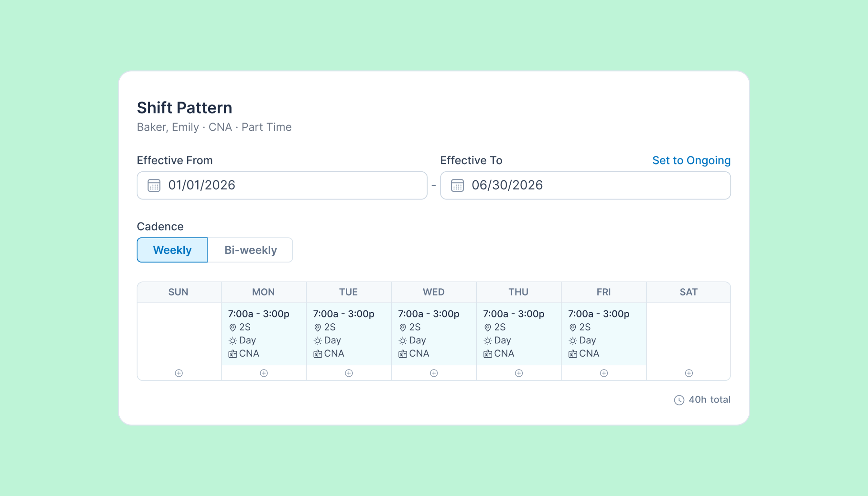Add a shift on Sunday

click(x=179, y=373)
